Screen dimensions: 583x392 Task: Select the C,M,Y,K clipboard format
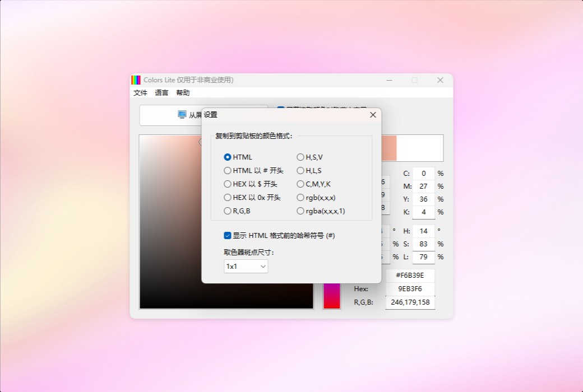[300, 184]
